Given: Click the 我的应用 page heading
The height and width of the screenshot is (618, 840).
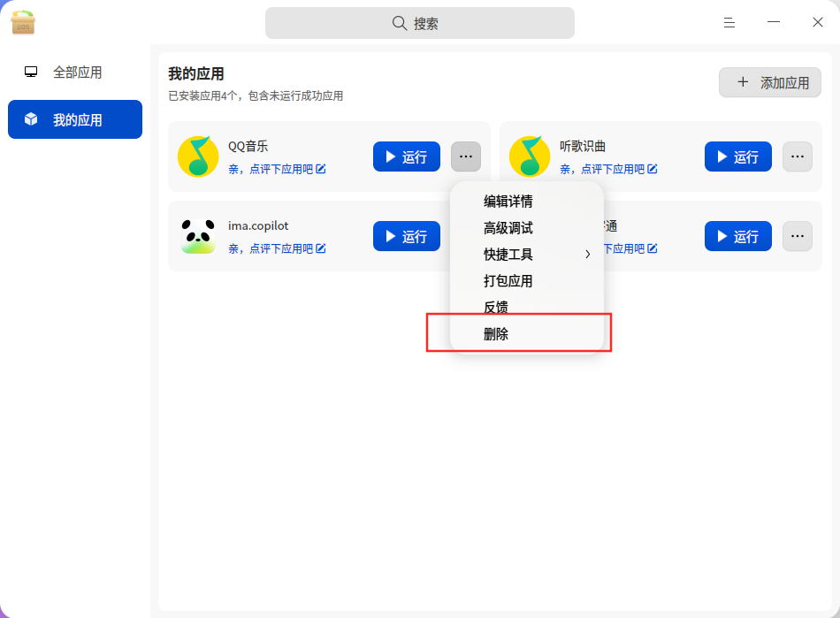Looking at the screenshot, I should coord(196,74).
